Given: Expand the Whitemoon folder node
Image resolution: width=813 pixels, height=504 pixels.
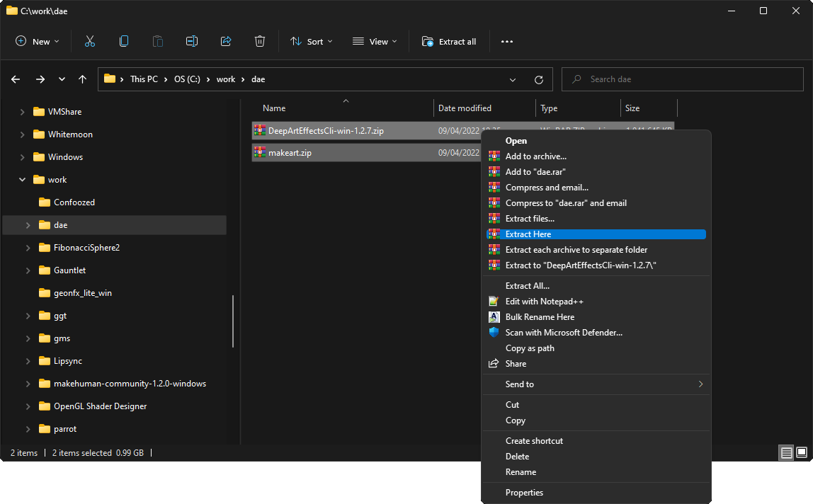Looking at the screenshot, I should (22, 134).
